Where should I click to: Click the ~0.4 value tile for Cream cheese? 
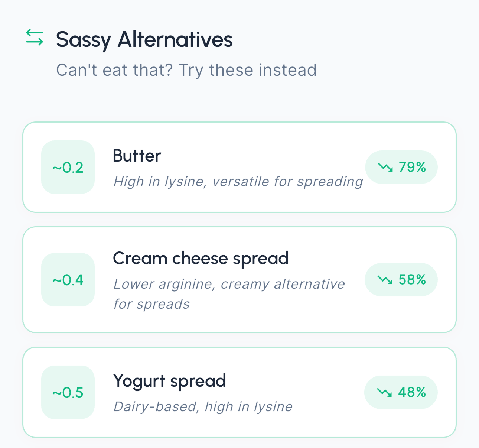[x=68, y=280]
